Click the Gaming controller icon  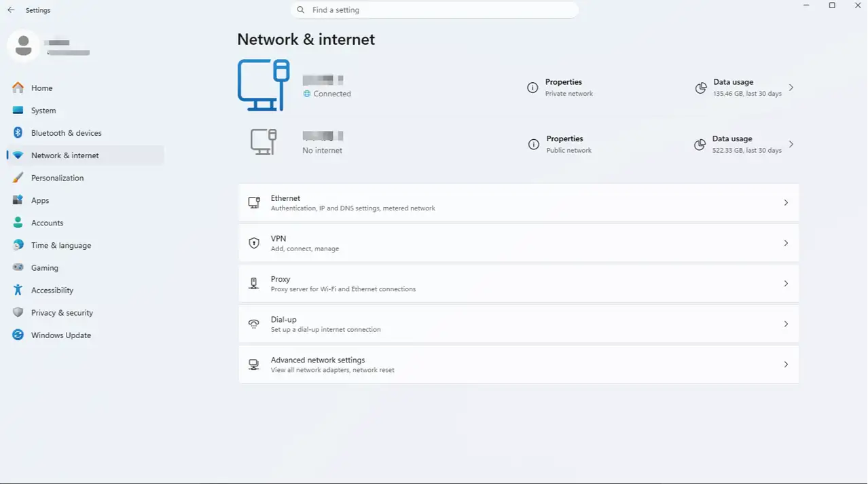tap(18, 267)
